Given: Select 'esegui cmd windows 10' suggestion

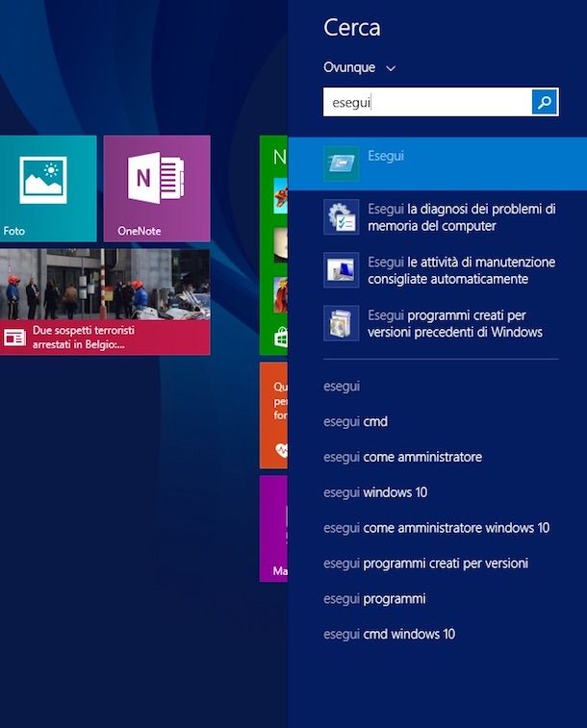Looking at the screenshot, I should click(390, 634).
